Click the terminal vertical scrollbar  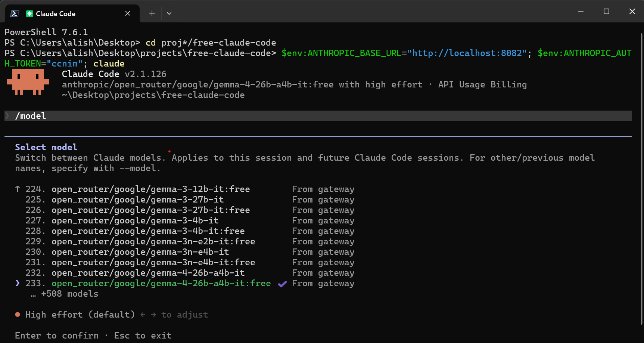coord(642,179)
